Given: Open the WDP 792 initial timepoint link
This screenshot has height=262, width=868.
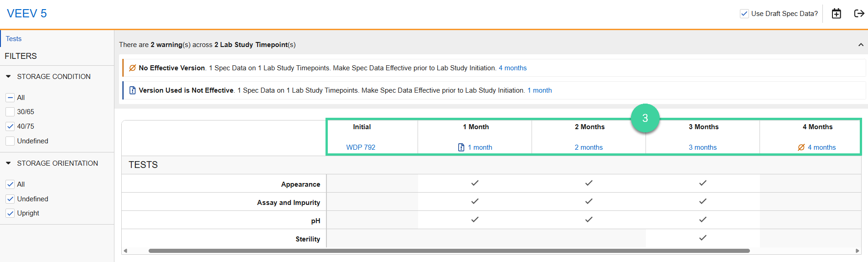Looking at the screenshot, I should (361, 147).
